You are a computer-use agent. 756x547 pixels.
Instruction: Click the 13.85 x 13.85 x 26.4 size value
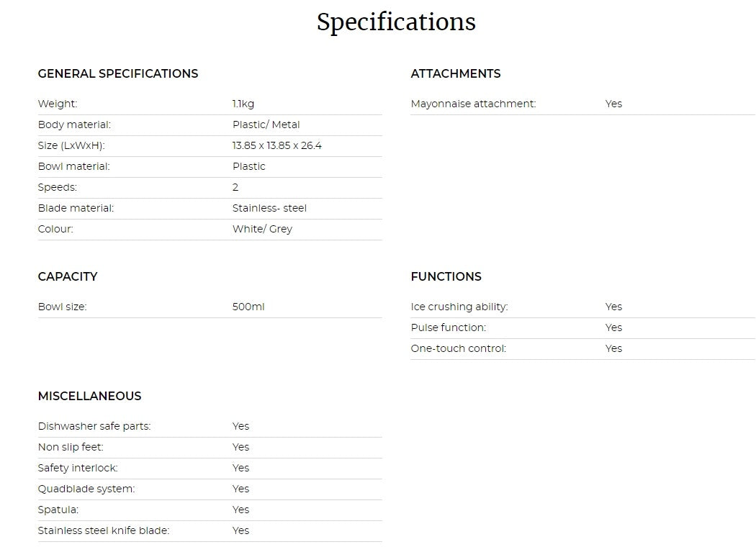277,145
